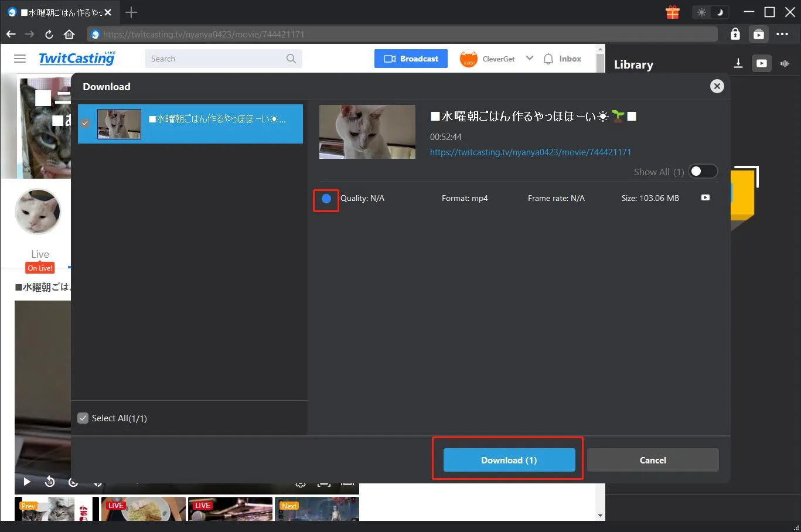Viewport: 801px width, 532px height.
Task: Show the Library downloading list icon
Action: click(x=738, y=63)
